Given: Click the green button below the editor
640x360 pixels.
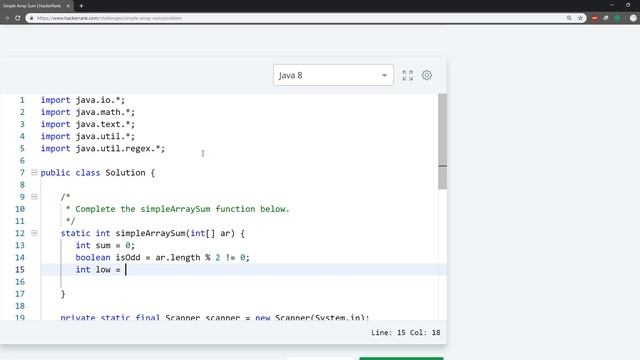Looking at the screenshot, I should 401,358.
